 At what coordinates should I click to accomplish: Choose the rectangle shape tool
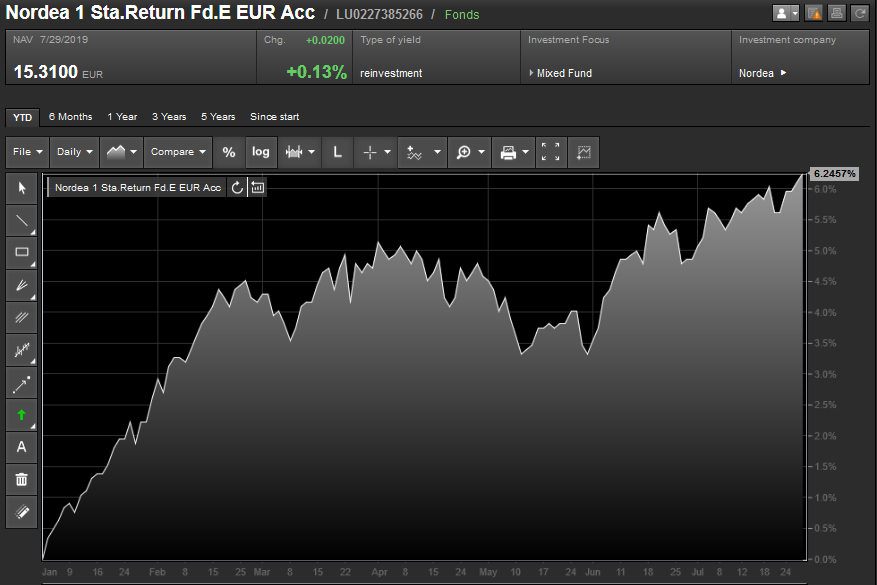point(22,253)
